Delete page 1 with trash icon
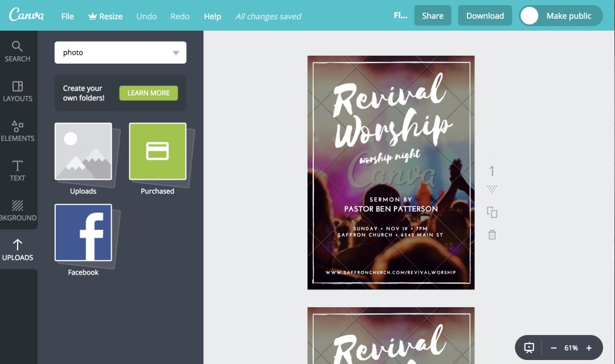The width and height of the screenshot is (615, 364). pos(492,235)
